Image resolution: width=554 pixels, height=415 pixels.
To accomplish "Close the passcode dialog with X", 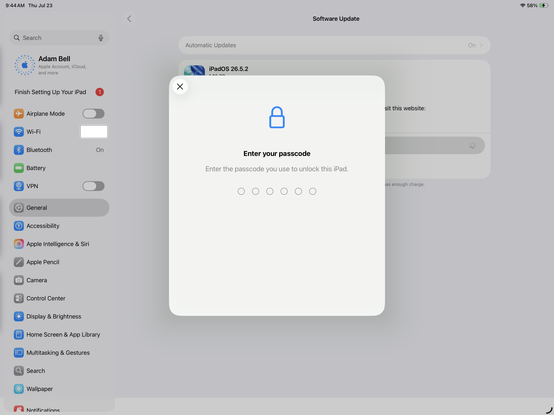I will [180, 87].
